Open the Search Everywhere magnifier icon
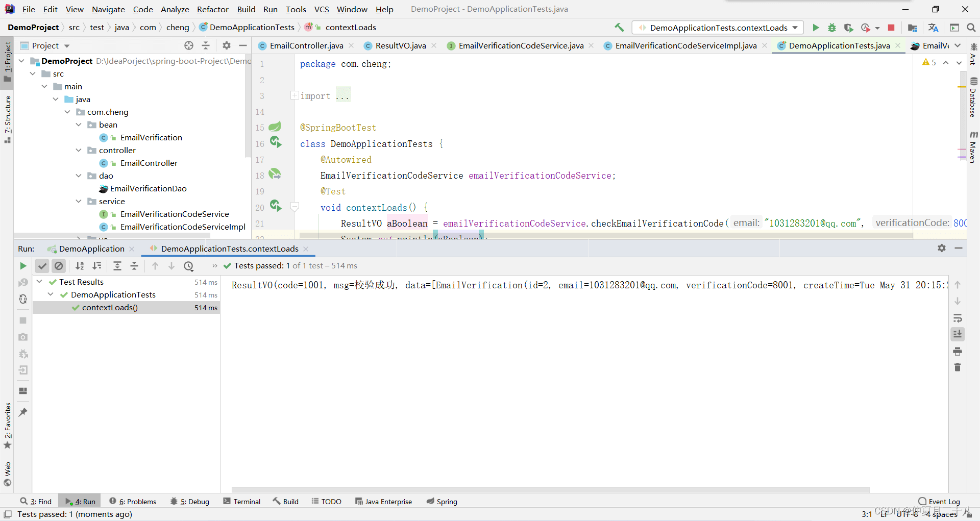 click(x=971, y=28)
